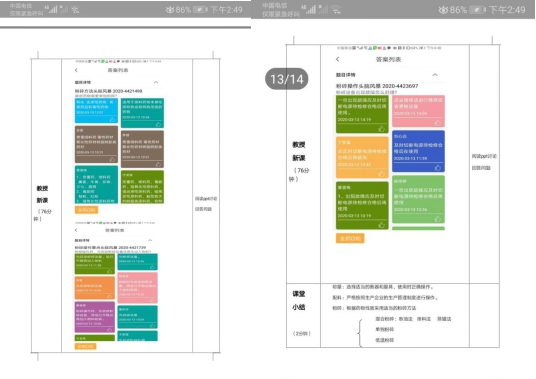This screenshot has width=536, height=379.
Task: Collapse the question details chevron in left top panel
Action: point(156,82)
